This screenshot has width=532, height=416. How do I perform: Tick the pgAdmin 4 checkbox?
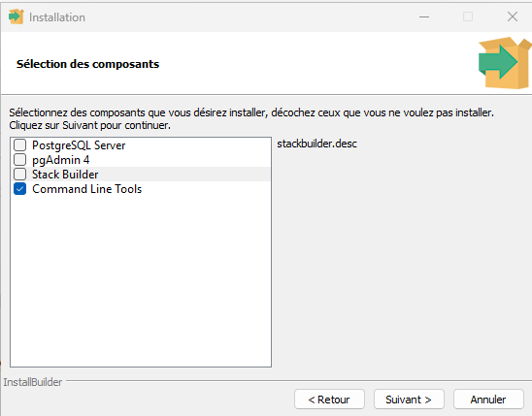pos(19,160)
